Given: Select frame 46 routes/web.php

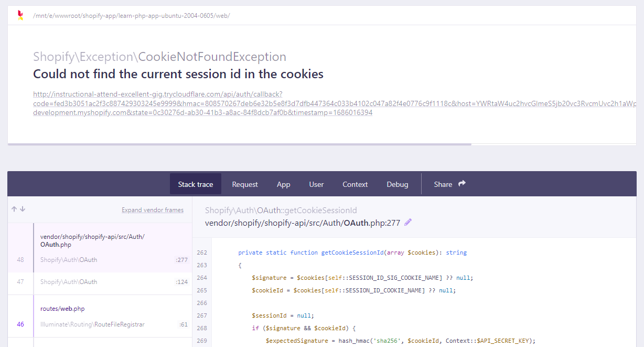Looking at the screenshot, I should pos(100,316).
